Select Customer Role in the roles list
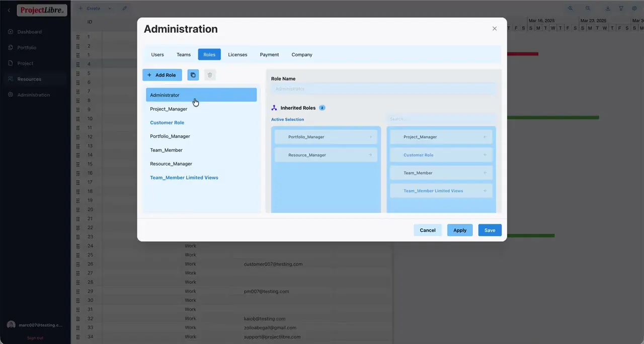Screen dimensions: 644x344 point(201,123)
